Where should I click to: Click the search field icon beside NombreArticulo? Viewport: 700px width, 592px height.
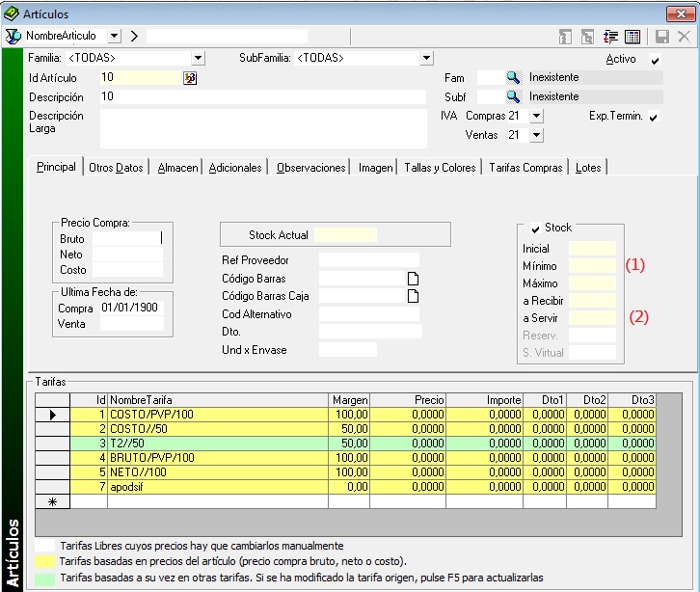13,37
